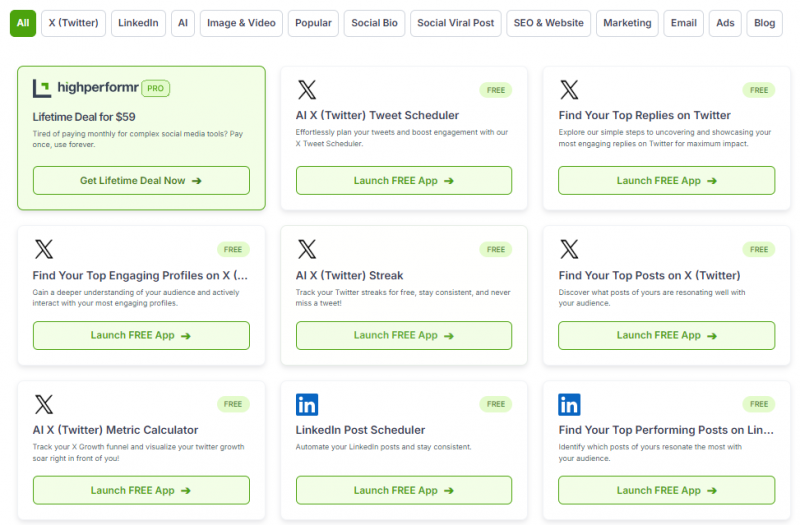Launch AI X (Twitter) Streak app
Image resolution: width=800 pixels, height=525 pixels.
tap(404, 336)
